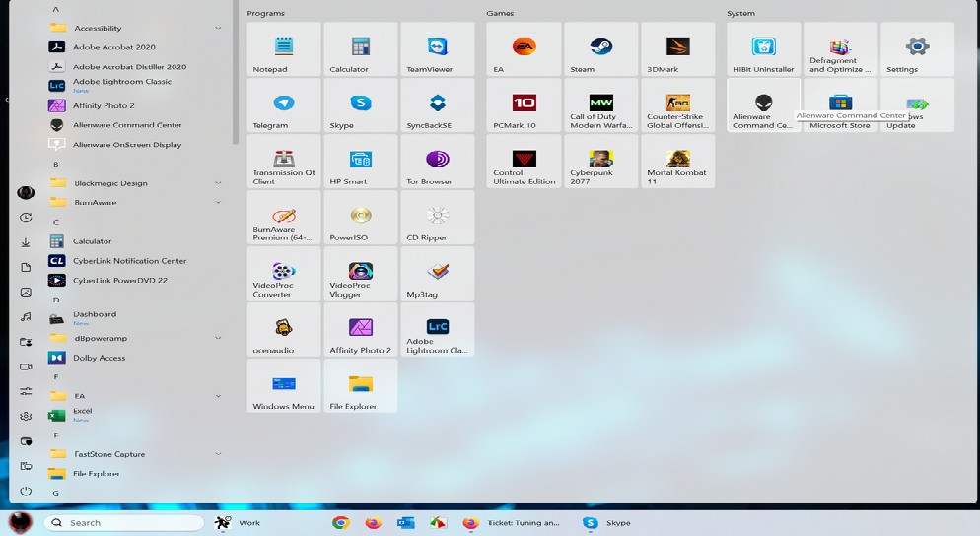The width and height of the screenshot is (980, 536).
Task: Click the Skype taskbar button
Action: pyautogui.click(x=607, y=523)
